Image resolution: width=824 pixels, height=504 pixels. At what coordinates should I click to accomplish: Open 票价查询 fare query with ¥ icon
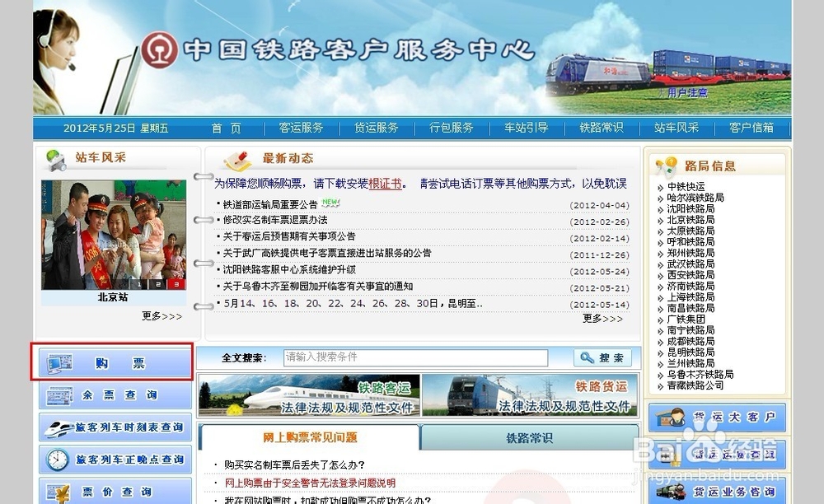click(x=58, y=490)
